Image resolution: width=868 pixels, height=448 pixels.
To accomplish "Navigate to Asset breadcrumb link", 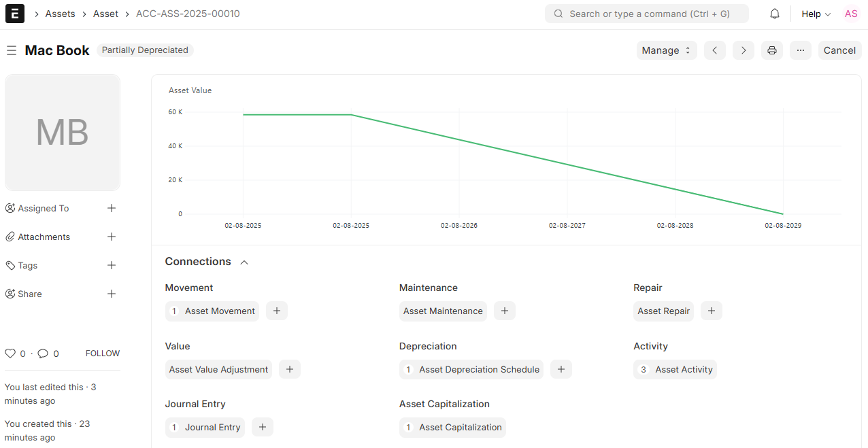I will [x=105, y=14].
